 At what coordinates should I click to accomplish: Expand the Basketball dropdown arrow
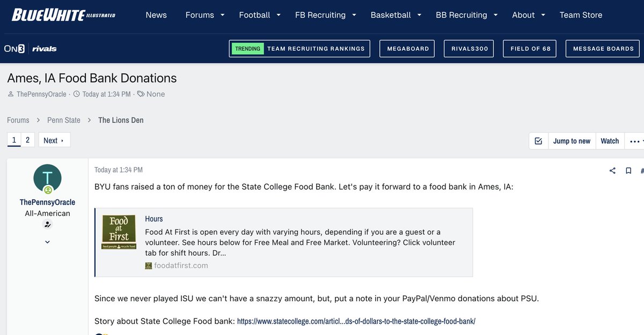pyautogui.click(x=419, y=15)
